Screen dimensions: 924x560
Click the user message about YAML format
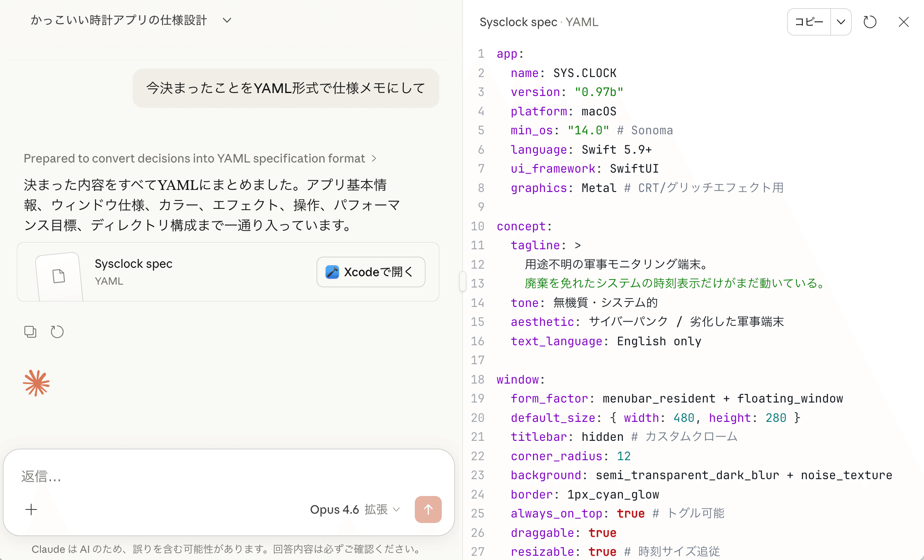tap(286, 88)
